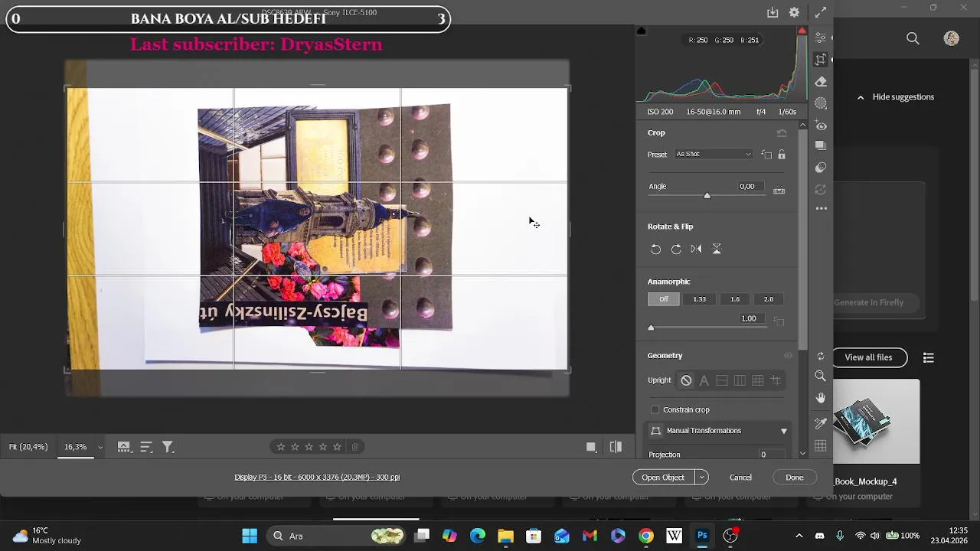The height and width of the screenshot is (551, 980).
Task: Toggle shadow clipping warning in histogram
Action: point(642,31)
